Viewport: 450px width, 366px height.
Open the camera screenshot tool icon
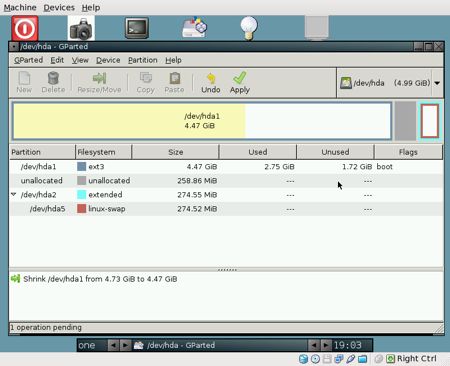pyautogui.click(x=81, y=29)
